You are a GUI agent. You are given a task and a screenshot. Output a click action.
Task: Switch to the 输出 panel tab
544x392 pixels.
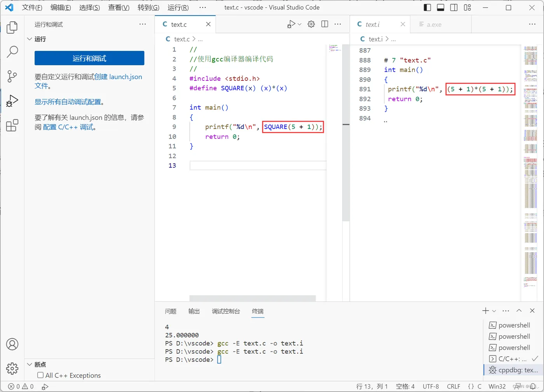[194, 311]
